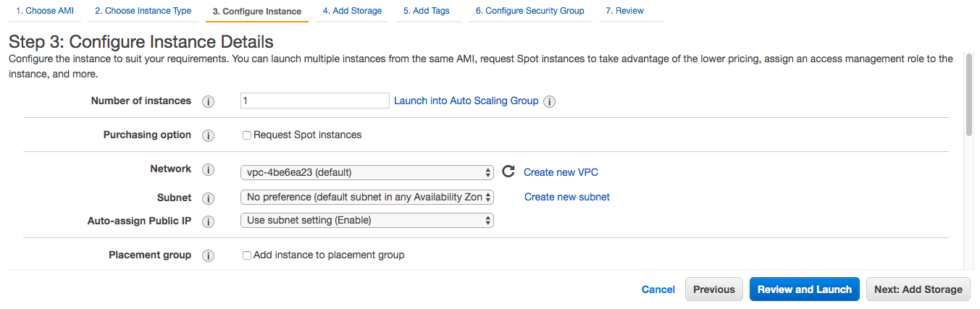Click the Review and Launch button
Viewport: 980px width, 309px height.
pos(805,289)
